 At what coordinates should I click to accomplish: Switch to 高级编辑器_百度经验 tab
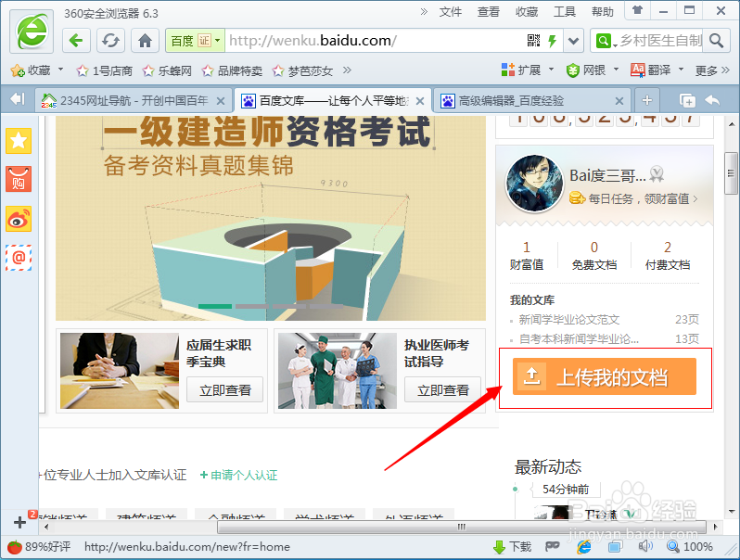(531, 100)
